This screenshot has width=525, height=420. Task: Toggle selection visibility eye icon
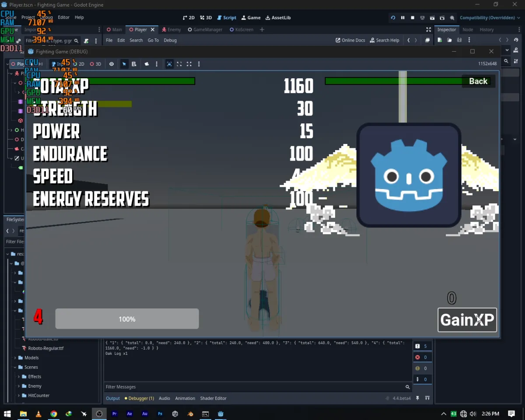[x=112, y=64]
